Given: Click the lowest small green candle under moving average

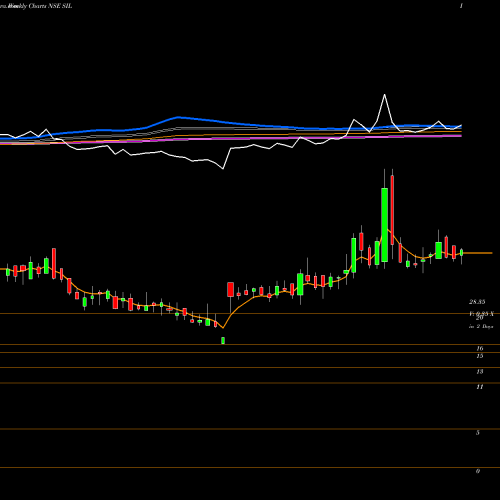Looking at the screenshot, I should click(x=223, y=340).
